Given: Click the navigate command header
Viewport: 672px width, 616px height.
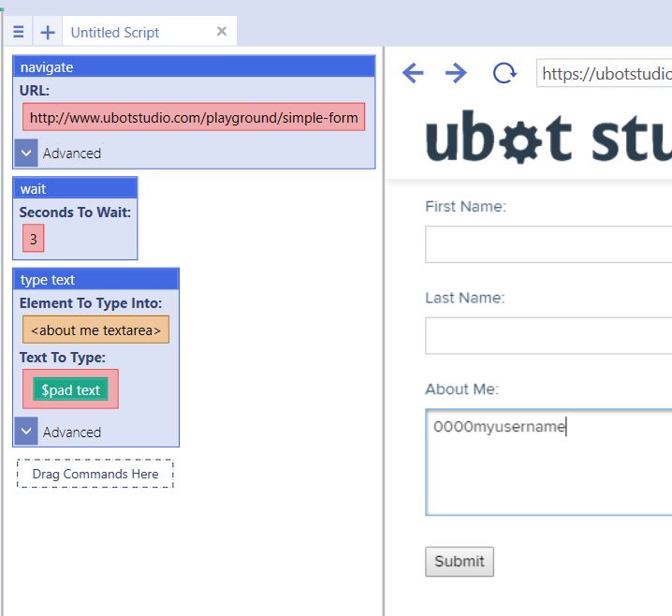Looking at the screenshot, I should point(194,66).
